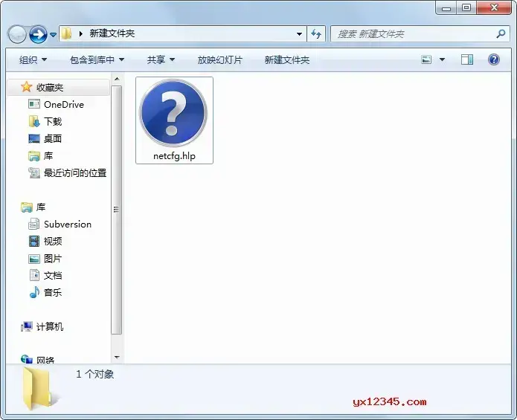The image size is (517, 420).
Task: Open the Subversion library
Action: click(68, 224)
